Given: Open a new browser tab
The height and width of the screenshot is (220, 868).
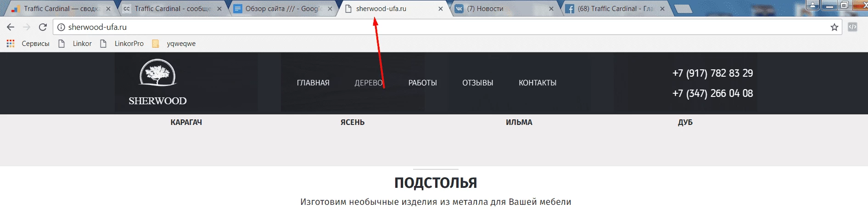Looking at the screenshot, I should [683, 9].
